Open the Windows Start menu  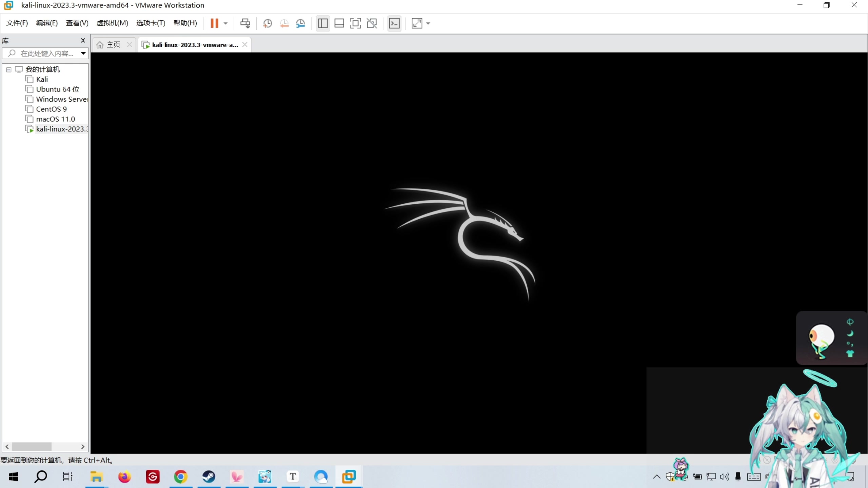point(14,477)
